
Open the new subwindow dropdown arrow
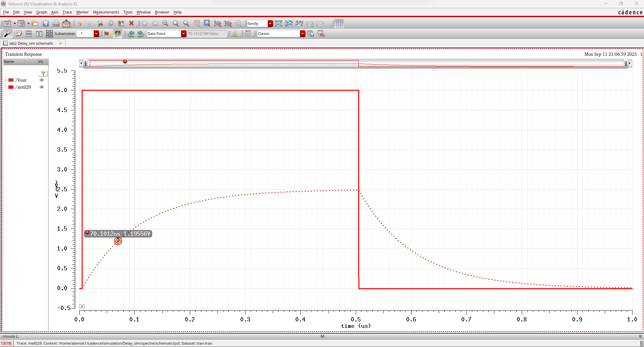29,24
